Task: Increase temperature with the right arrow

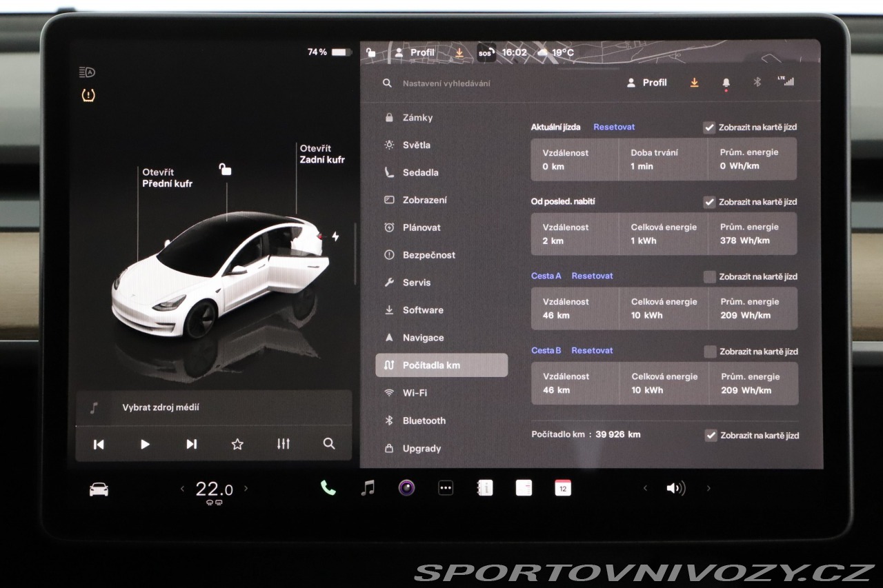Action: point(246,489)
